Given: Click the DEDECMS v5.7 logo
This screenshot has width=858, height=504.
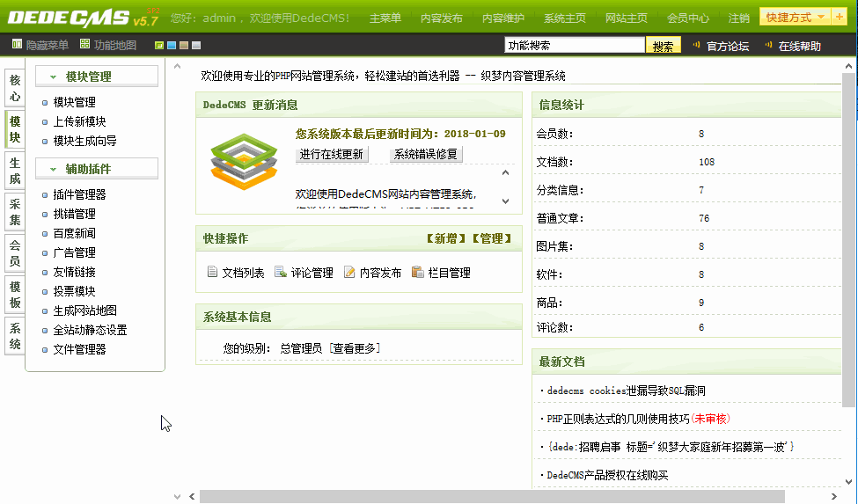Looking at the screenshot, I should pyautogui.click(x=83, y=18).
